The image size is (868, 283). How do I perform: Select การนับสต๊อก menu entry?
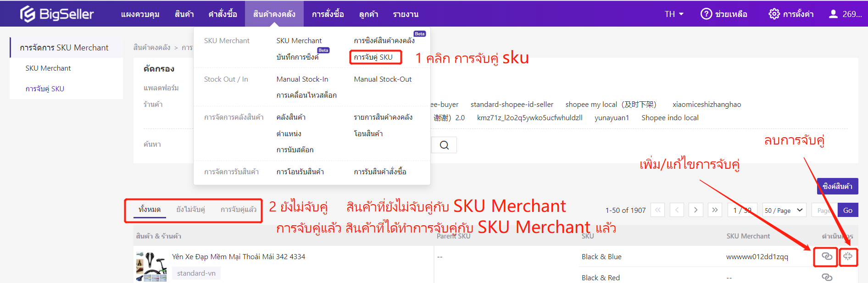(x=295, y=150)
